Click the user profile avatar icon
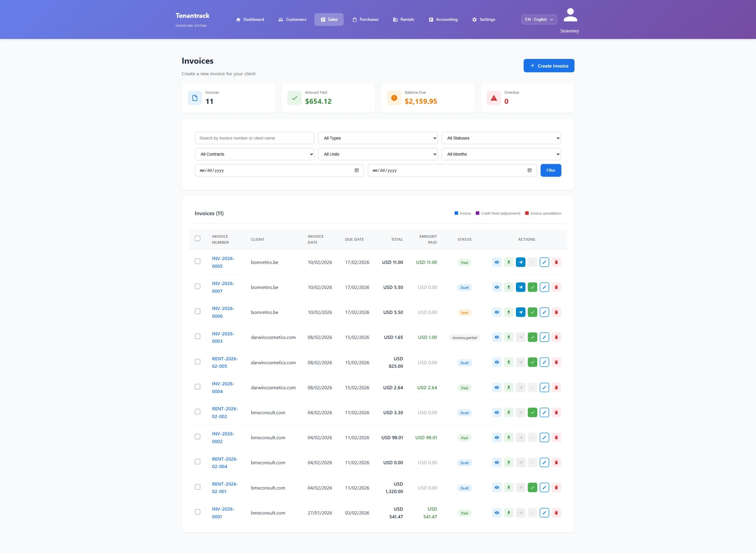Image resolution: width=756 pixels, height=553 pixels. [570, 15]
